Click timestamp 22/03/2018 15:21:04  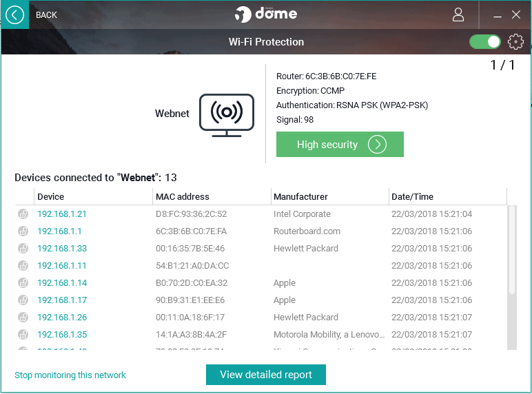coord(431,214)
